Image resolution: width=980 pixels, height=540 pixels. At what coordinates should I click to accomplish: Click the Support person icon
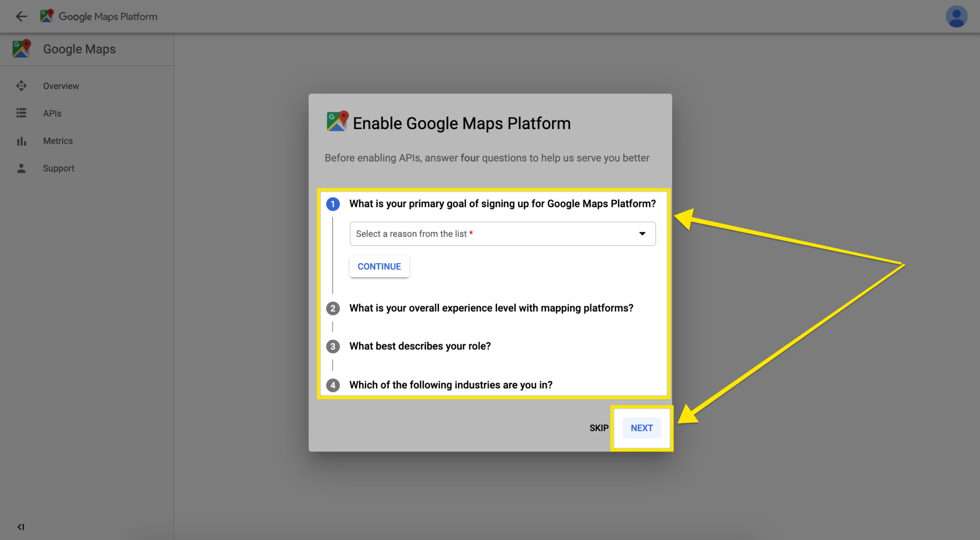click(x=21, y=168)
